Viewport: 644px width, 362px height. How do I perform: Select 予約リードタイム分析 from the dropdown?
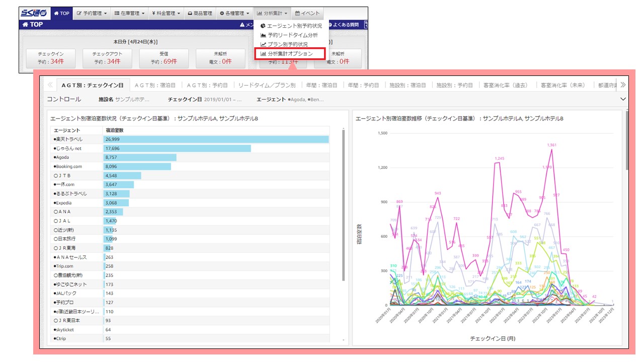pyautogui.click(x=289, y=35)
